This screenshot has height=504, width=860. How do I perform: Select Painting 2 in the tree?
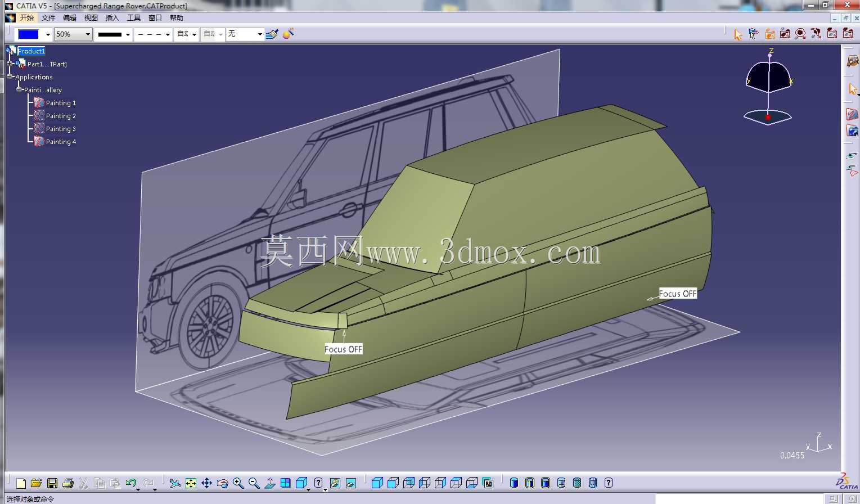(61, 116)
